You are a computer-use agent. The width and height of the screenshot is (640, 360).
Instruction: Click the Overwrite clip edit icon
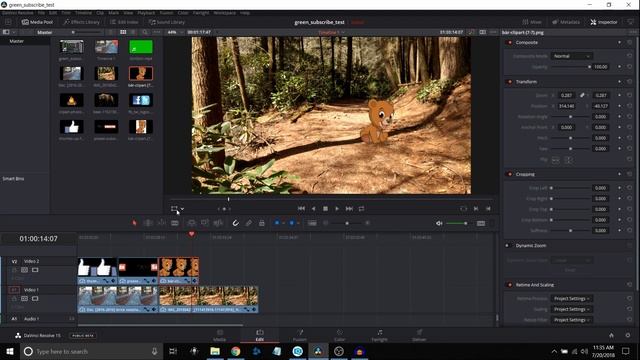coord(204,223)
